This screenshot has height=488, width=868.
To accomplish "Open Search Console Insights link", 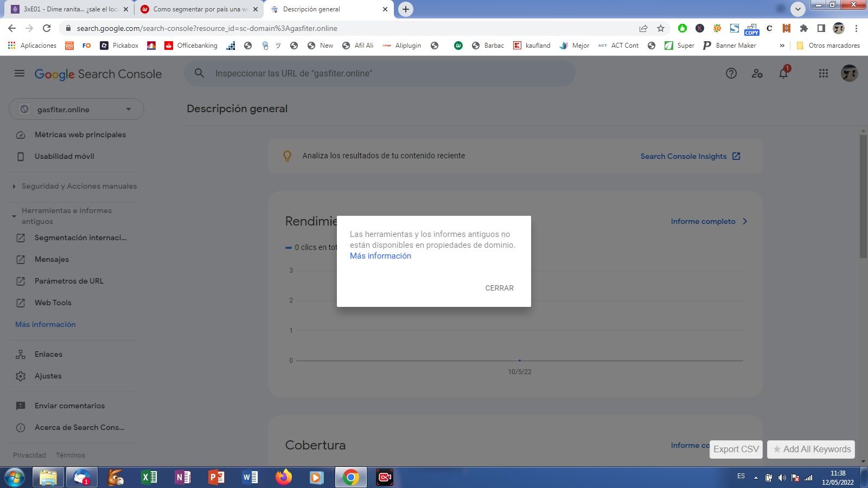I will click(690, 156).
